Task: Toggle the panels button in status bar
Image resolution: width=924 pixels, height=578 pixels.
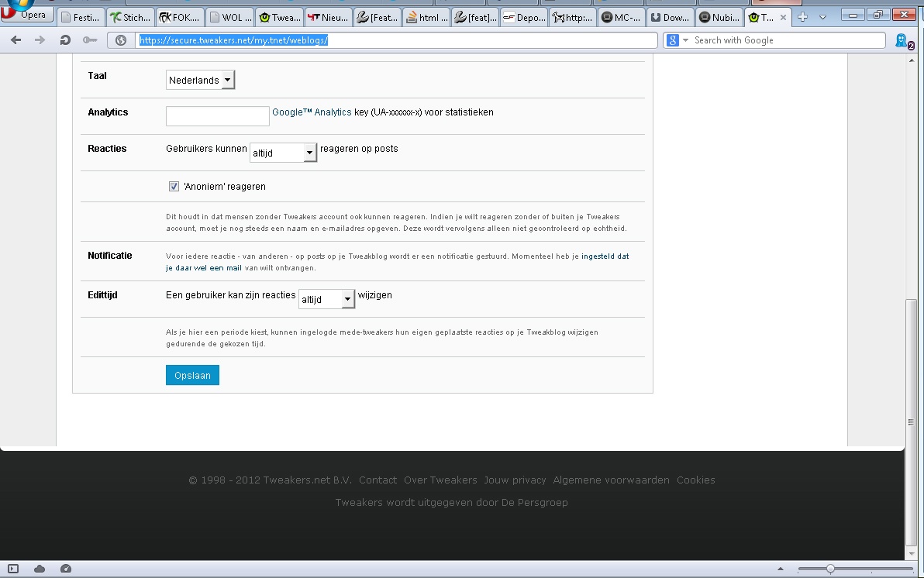Action: coord(13,569)
